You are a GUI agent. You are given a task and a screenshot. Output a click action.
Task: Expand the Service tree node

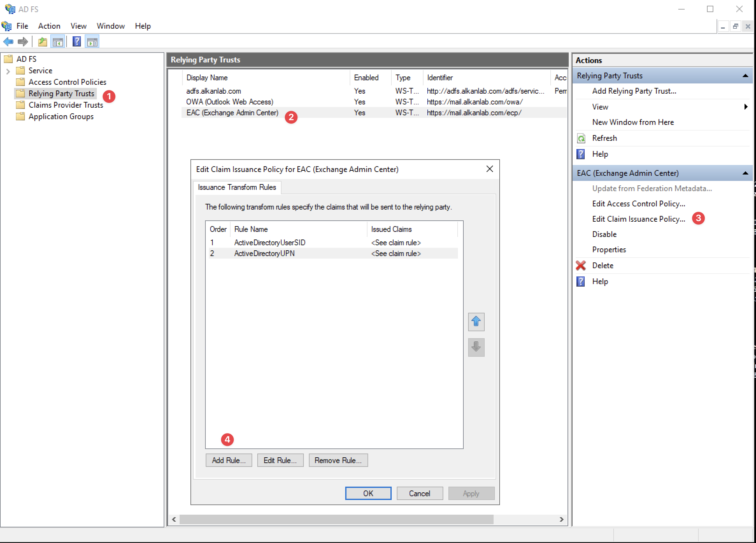click(8, 71)
